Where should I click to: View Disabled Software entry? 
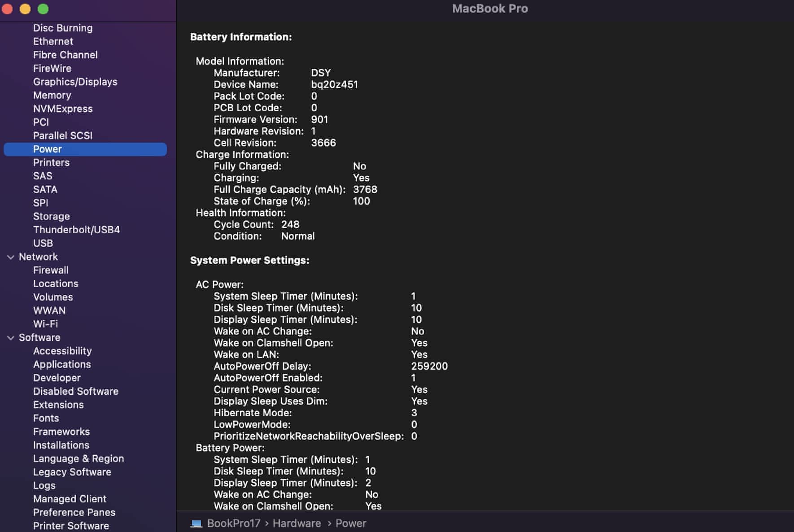[x=76, y=391]
